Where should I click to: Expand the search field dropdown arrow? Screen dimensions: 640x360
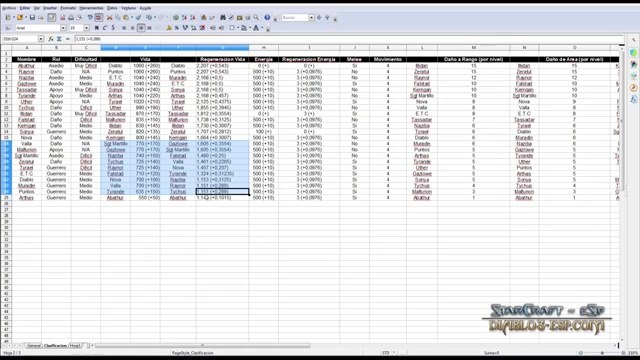click(311, 18)
